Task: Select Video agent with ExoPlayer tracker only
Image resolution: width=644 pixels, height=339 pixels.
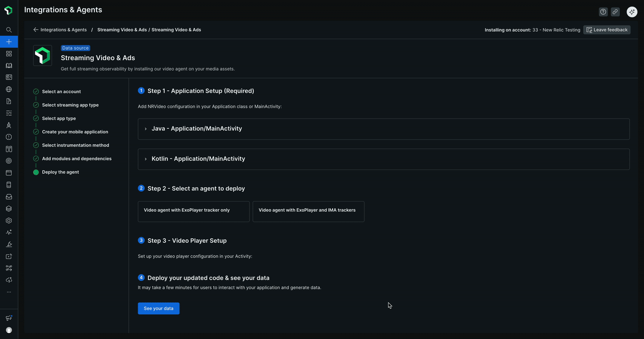Action: click(193, 211)
